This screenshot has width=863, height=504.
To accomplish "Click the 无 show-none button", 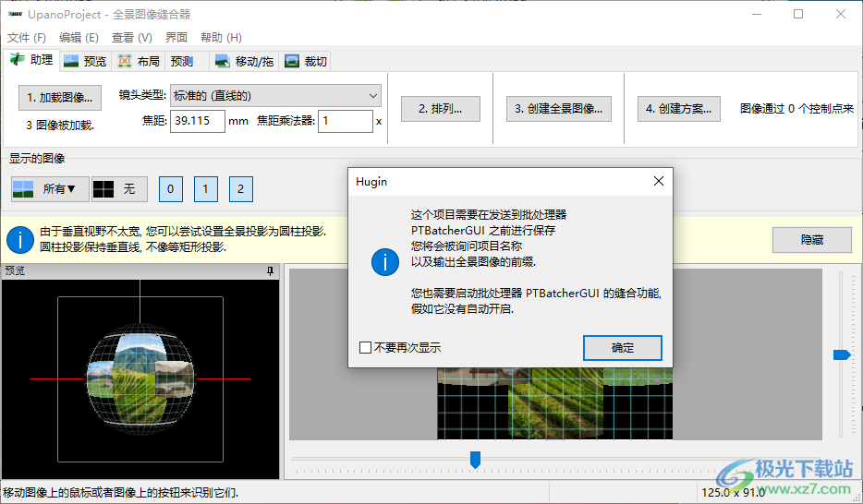I will pyautogui.click(x=119, y=189).
